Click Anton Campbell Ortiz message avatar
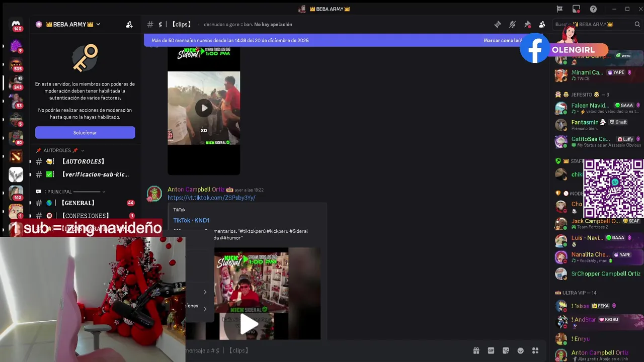The image size is (644, 362). coord(154,194)
